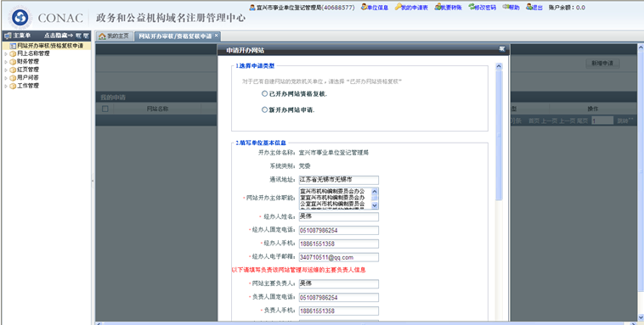Click the 操作 column header in background table

(592, 109)
